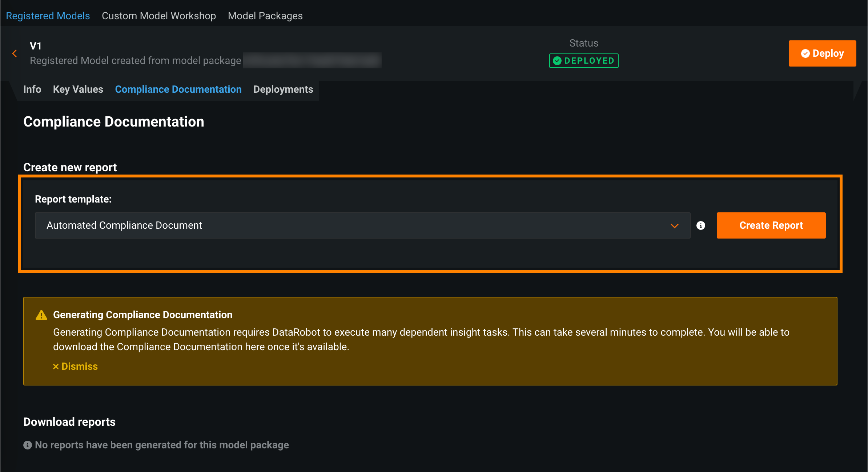
Task: Click the warning triangle icon in the banner
Action: (41, 315)
